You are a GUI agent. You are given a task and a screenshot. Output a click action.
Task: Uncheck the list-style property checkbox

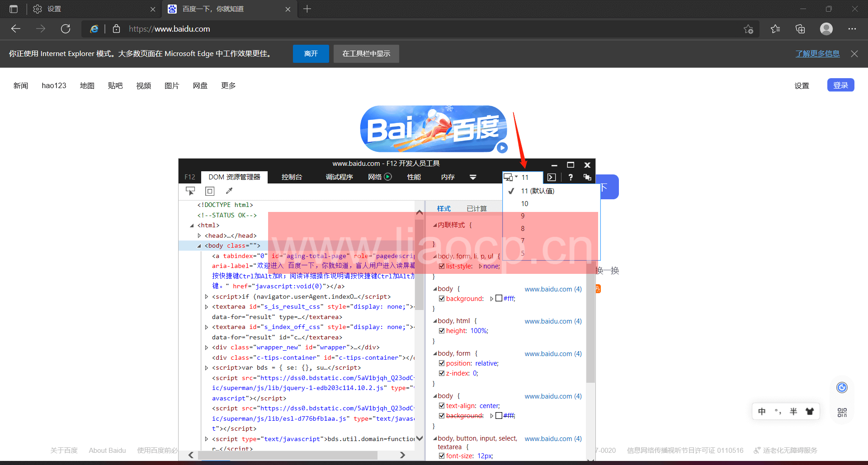coord(442,266)
